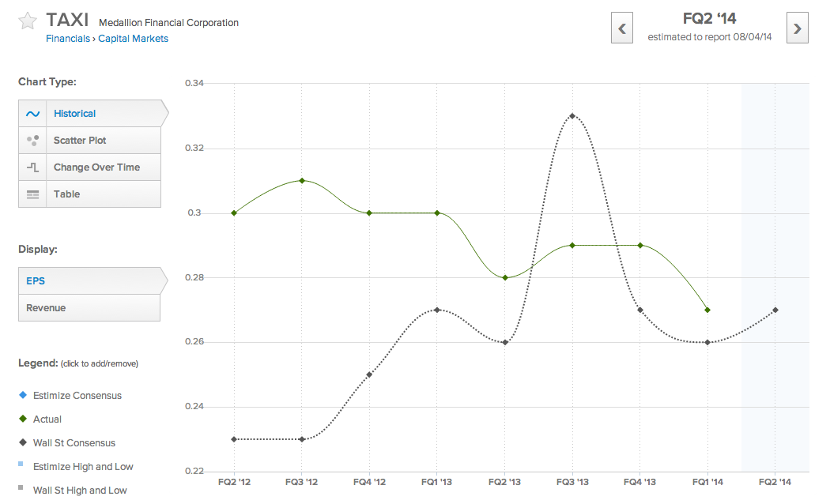
Task: Switch display to Revenue
Action: pyautogui.click(x=46, y=308)
